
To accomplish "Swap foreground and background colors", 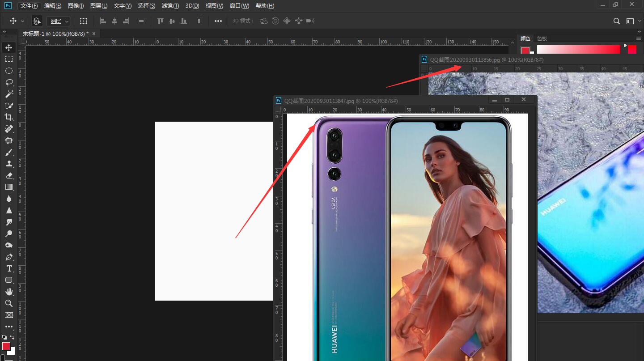I will point(13,337).
